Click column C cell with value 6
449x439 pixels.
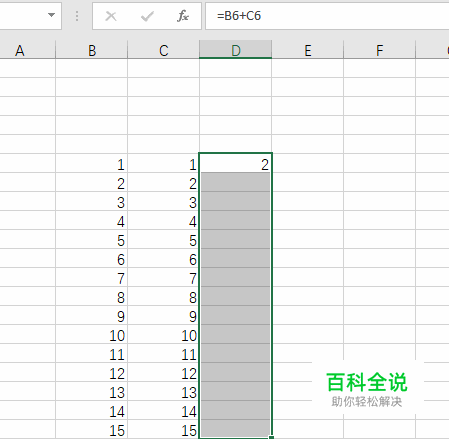(x=164, y=258)
